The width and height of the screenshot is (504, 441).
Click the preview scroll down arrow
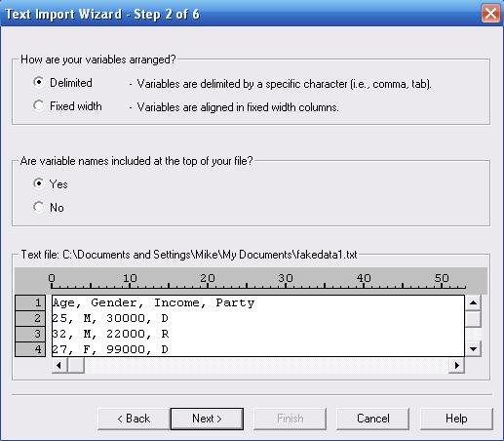(473, 349)
